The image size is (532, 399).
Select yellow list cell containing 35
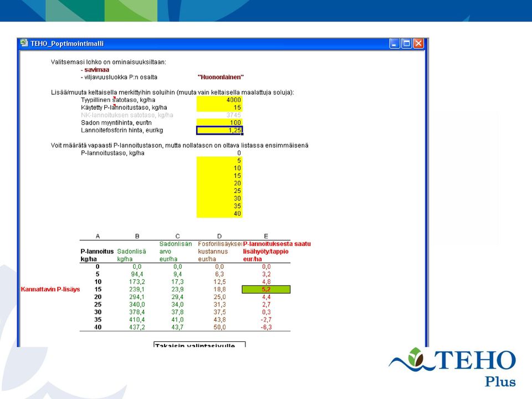click(219, 206)
